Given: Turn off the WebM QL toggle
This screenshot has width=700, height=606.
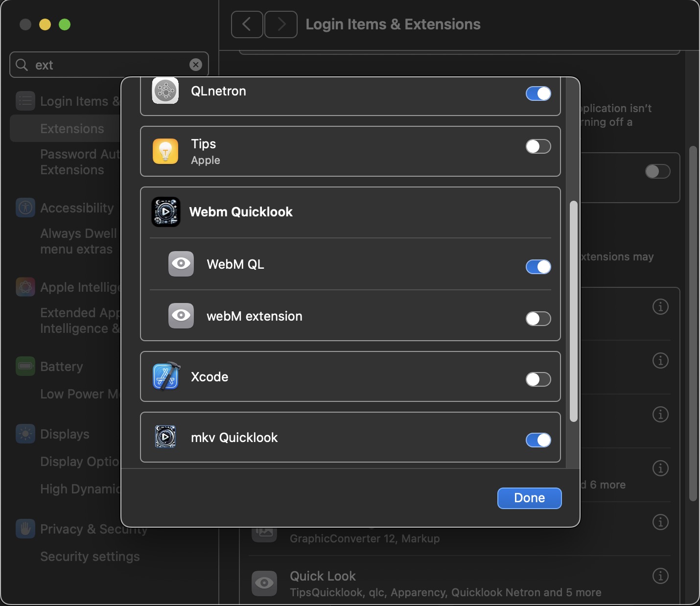Looking at the screenshot, I should point(538,267).
